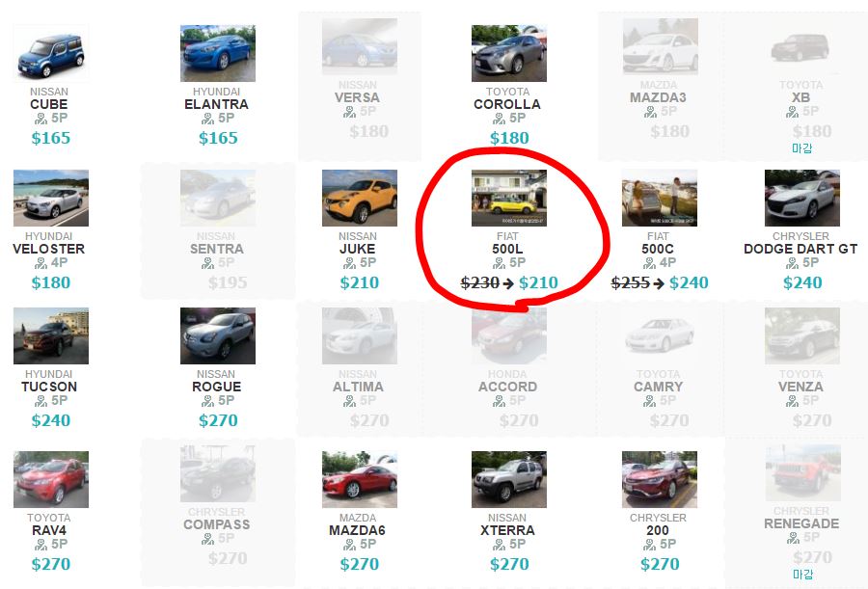The height and width of the screenshot is (589, 868).
Task: Click the Dodge Dart GT car photo
Action: pyautogui.click(x=802, y=198)
